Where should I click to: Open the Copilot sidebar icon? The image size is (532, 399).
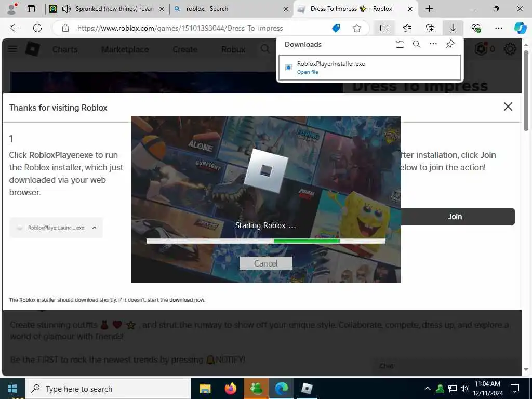[520, 28]
